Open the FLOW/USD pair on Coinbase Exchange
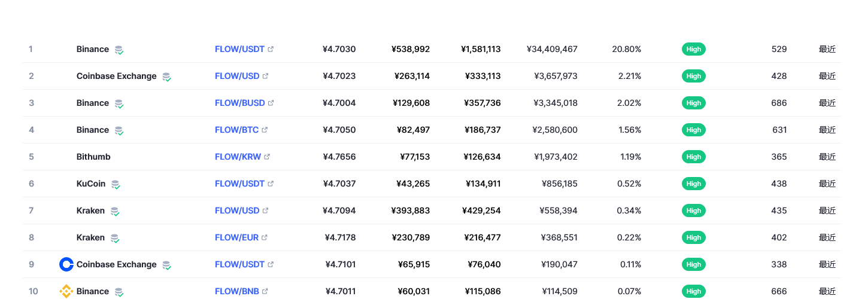The image size is (868, 299). click(x=237, y=76)
